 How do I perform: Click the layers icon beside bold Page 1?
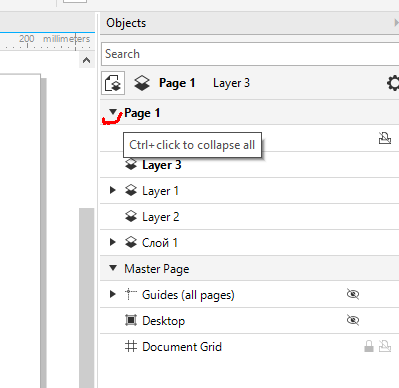[142, 83]
